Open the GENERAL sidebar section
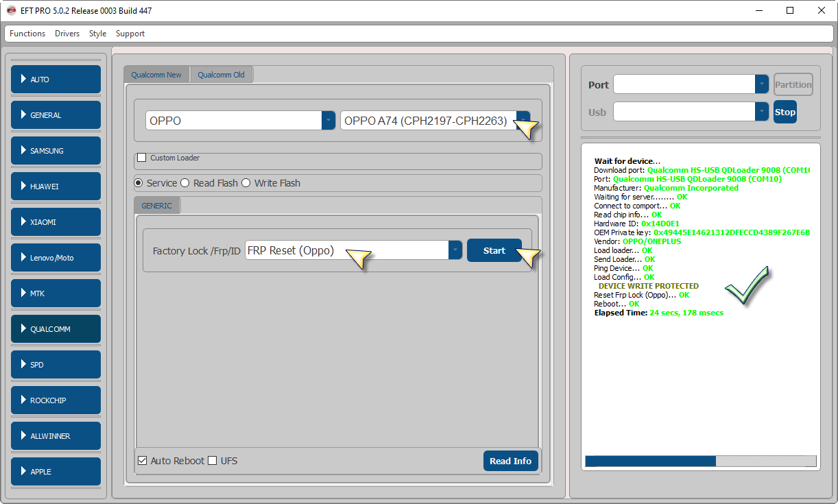This screenshot has width=838, height=504. pos(56,115)
